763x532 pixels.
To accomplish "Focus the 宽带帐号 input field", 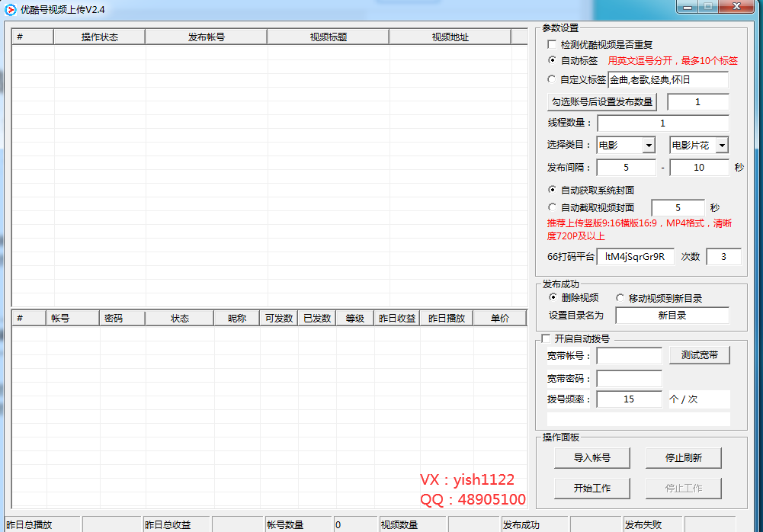I will (x=629, y=356).
